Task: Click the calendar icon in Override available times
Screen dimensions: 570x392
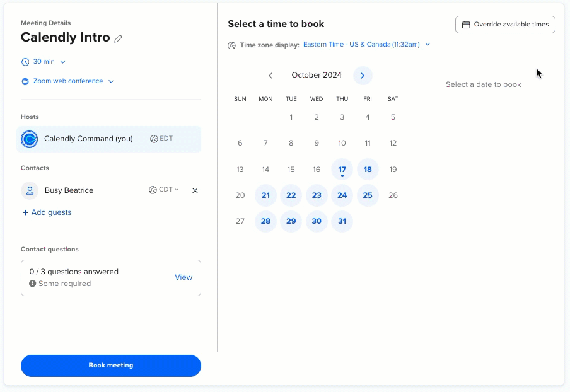Action: (466, 24)
